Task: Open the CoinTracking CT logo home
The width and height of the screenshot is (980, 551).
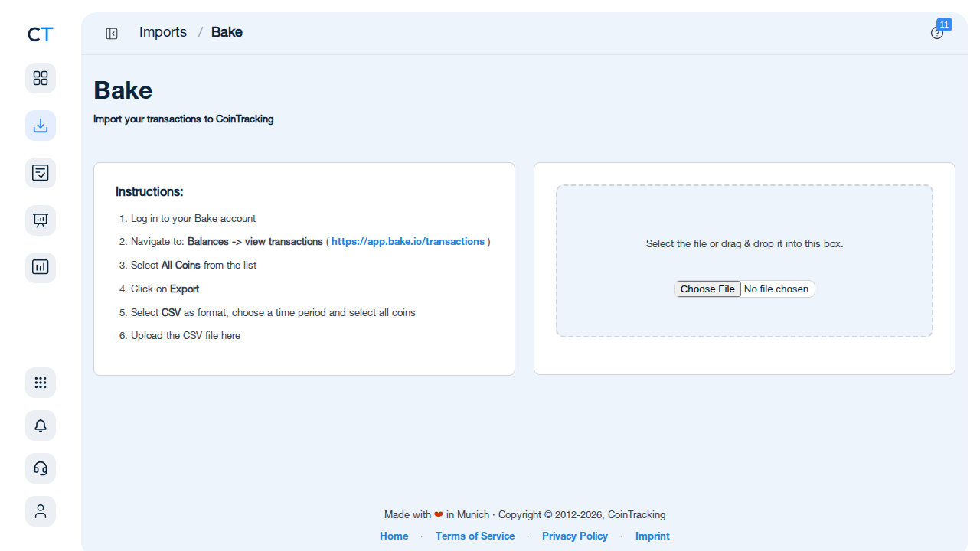Action: pos(41,34)
